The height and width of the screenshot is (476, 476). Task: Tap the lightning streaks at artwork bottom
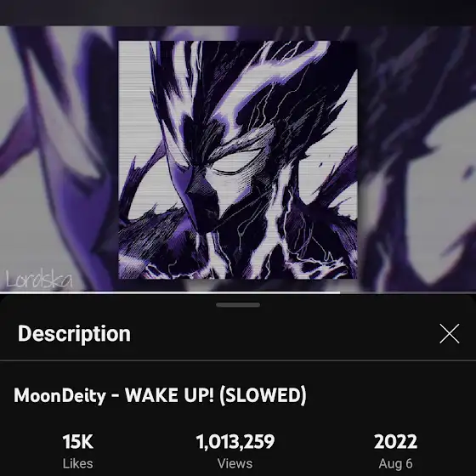[237, 263]
